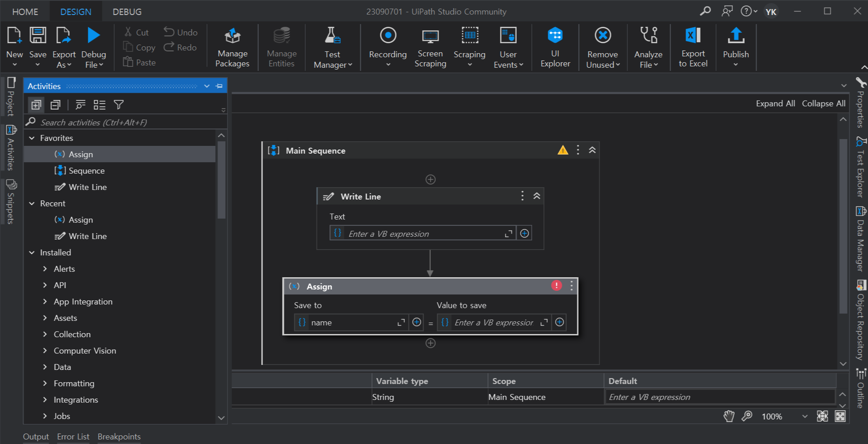Click plus button next to name field
This screenshot has width=868, height=444.
coord(416,322)
